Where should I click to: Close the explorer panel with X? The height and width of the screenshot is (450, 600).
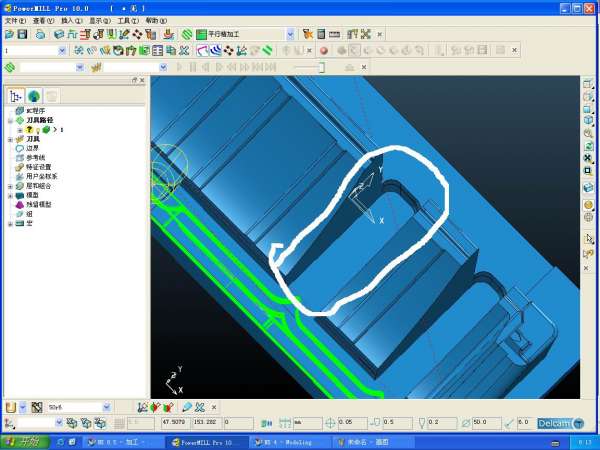(x=142, y=81)
